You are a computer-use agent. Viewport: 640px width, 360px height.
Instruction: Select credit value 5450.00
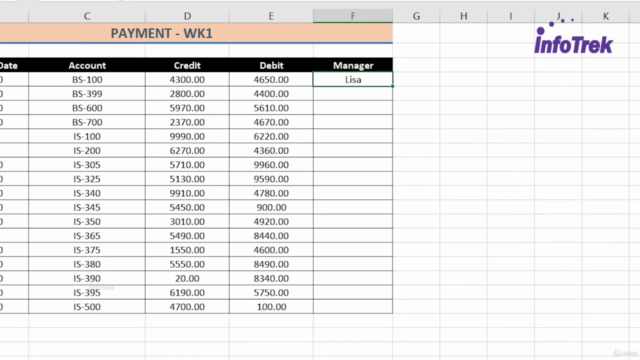click(x=187, y=207)
